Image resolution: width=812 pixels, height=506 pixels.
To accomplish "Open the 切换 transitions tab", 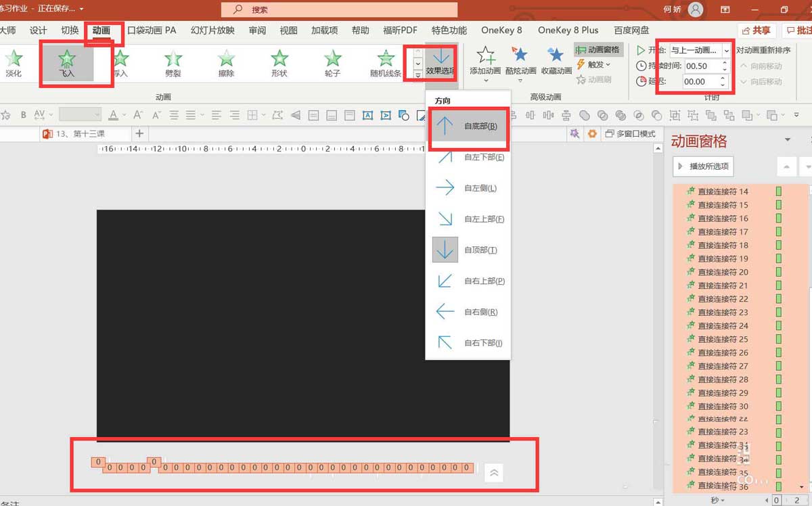I will coord(70,30).
